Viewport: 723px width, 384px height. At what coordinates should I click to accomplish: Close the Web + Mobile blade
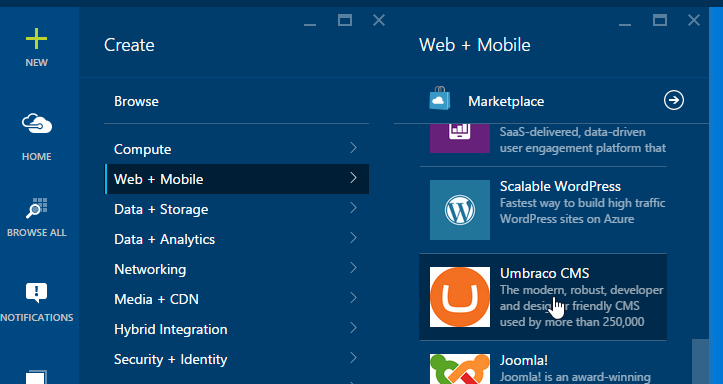click(693, 20)
